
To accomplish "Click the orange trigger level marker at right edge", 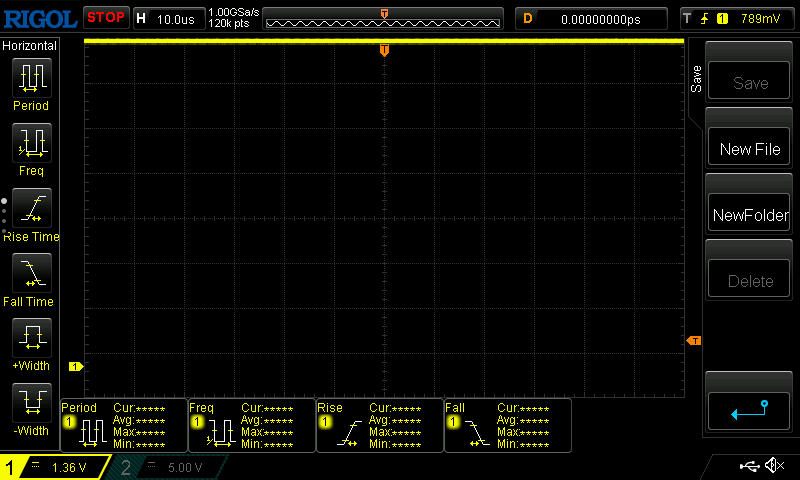I will tap(693, 341).
